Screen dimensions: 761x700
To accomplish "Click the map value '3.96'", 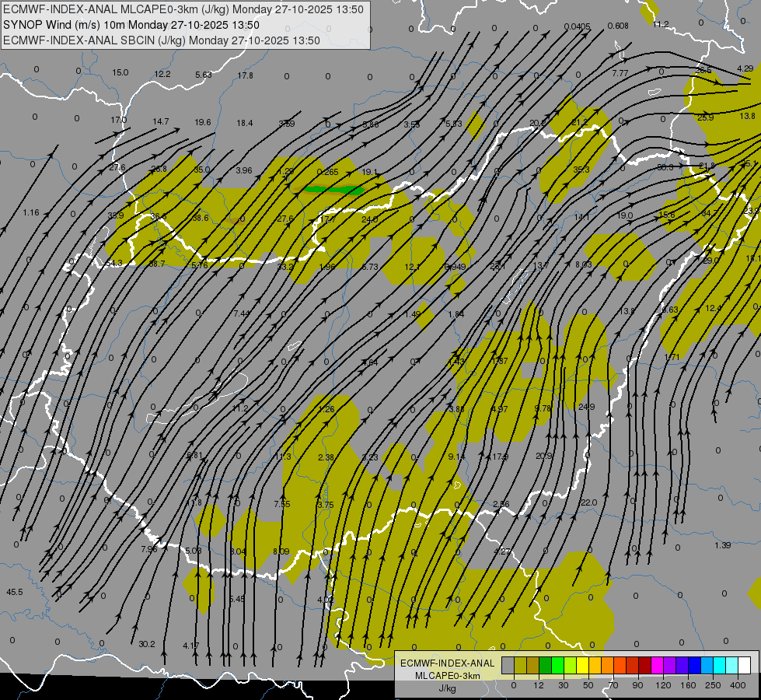I will tap(244, 170).
